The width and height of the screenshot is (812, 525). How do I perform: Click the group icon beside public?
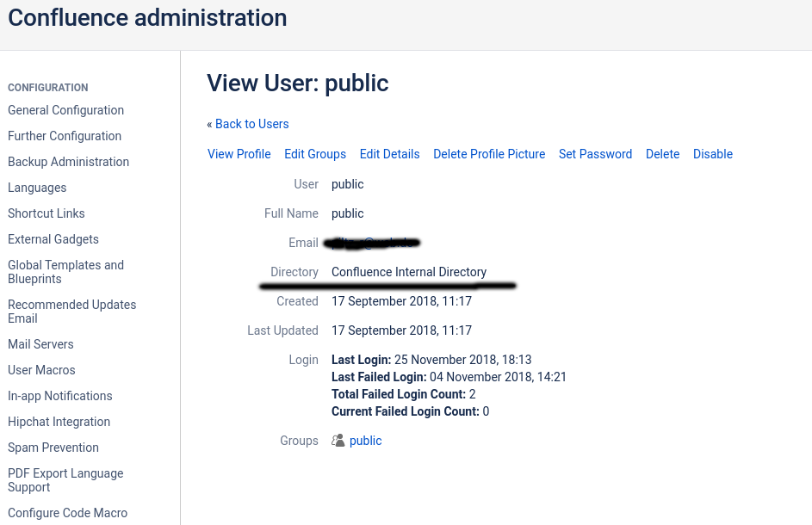338,441
